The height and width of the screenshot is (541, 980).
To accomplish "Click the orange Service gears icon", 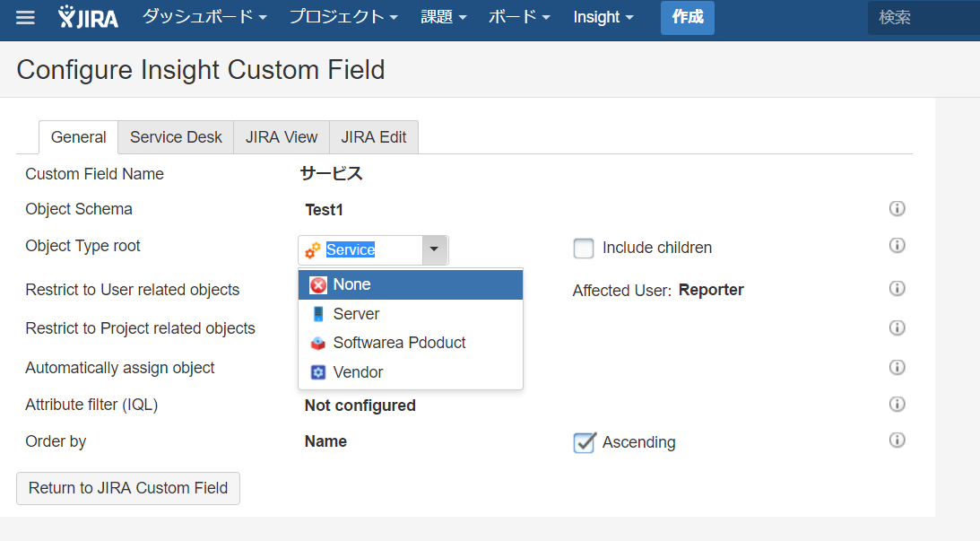I will 313,250.
